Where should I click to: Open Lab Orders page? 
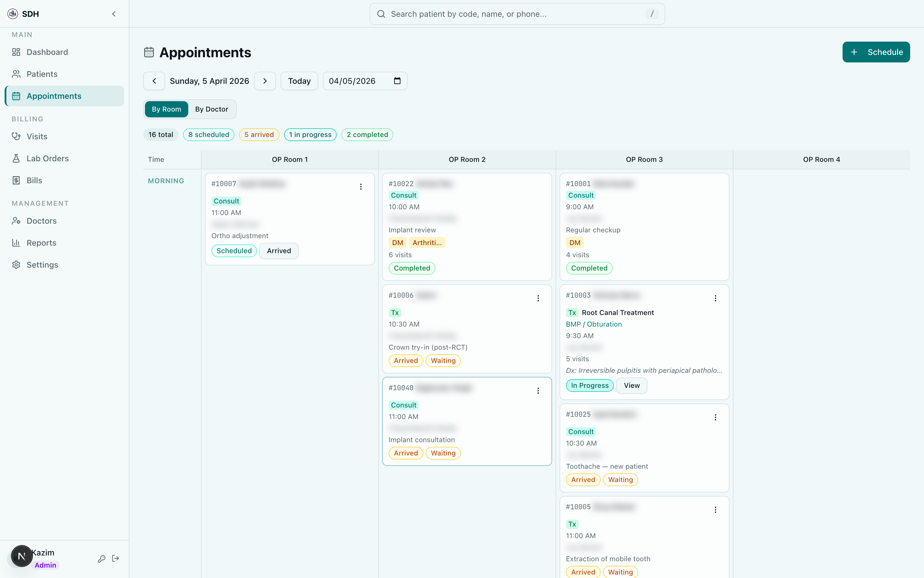click(64, 158)
